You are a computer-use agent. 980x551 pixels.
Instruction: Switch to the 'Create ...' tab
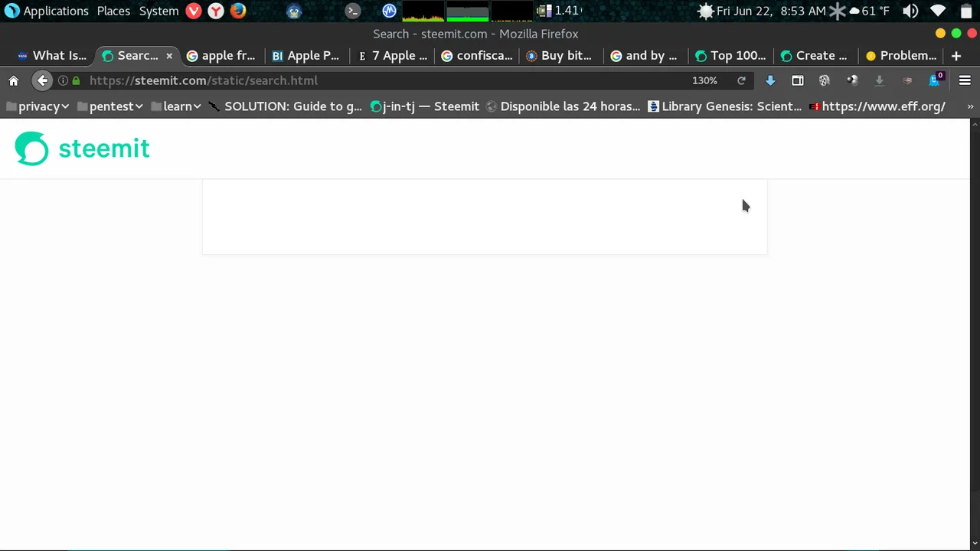[814, 56]
